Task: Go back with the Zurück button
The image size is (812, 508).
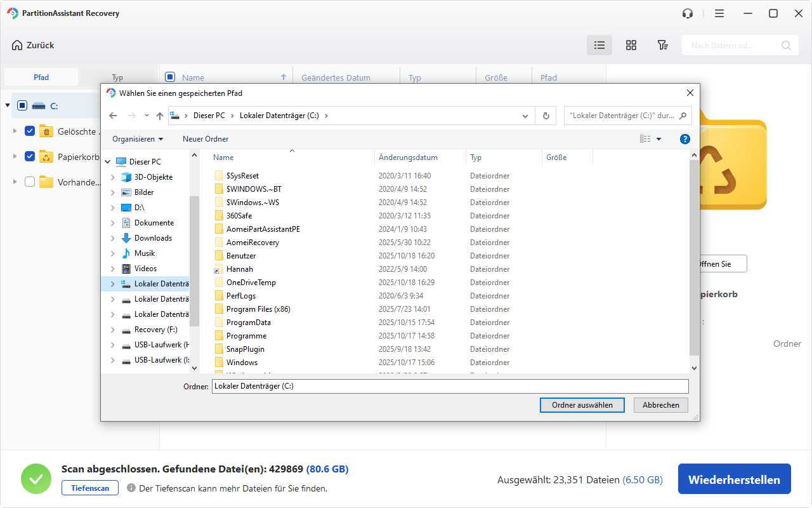Action: coord(33,45)
